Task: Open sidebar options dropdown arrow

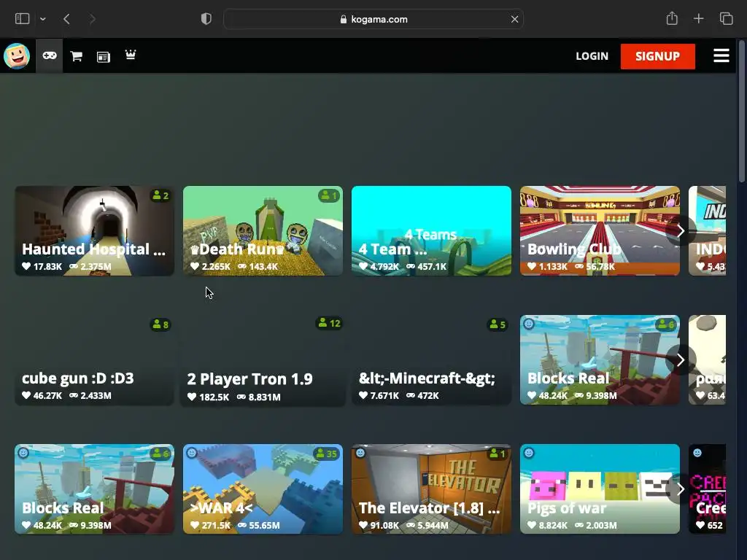Action: (43, 19)
